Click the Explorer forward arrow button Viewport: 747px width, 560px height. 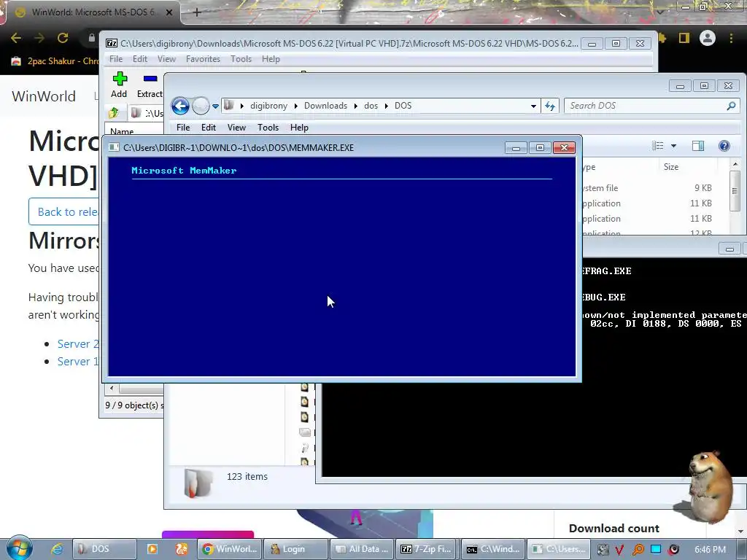[x=201, y=106]
